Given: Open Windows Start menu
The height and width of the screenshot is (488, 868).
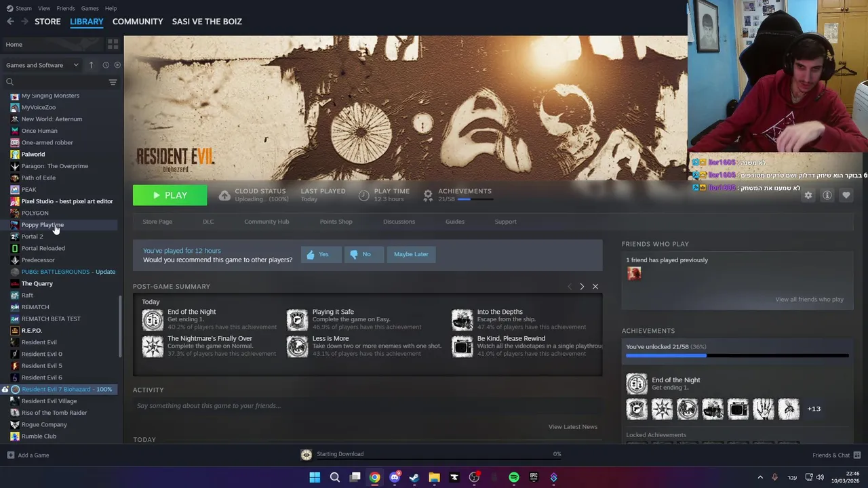Looking at the screenshot, I should [315, 477].
